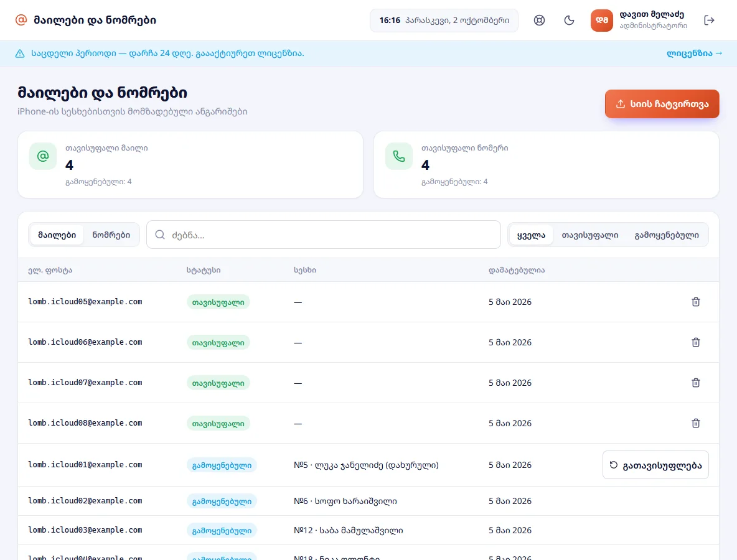Click the magnifier icon in search box

click(160, 235)
